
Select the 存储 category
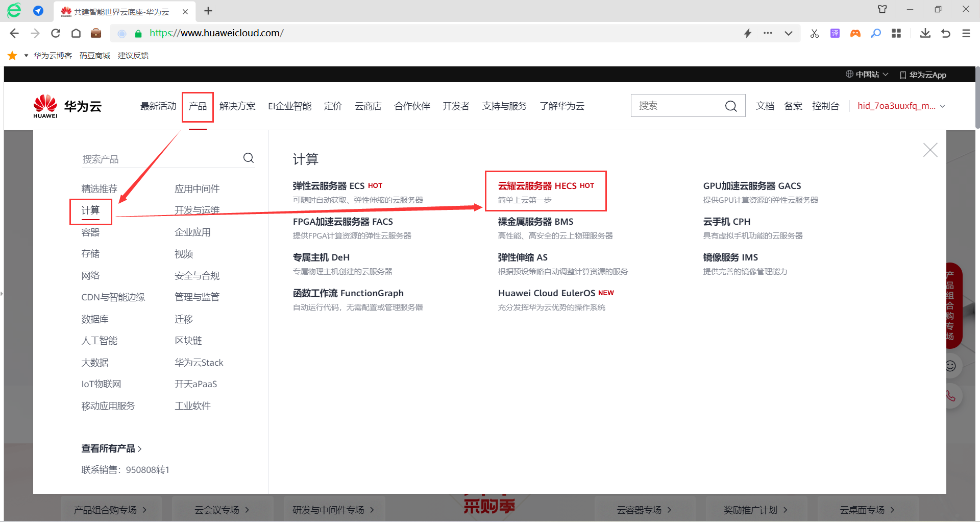pos(90,254)
